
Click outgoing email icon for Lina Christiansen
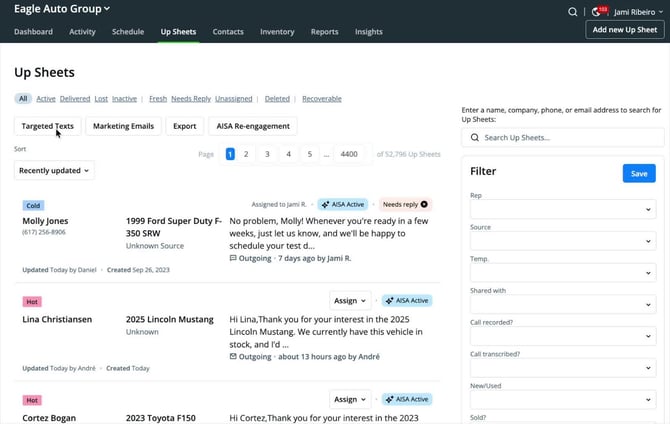click(x=233, y=356)
